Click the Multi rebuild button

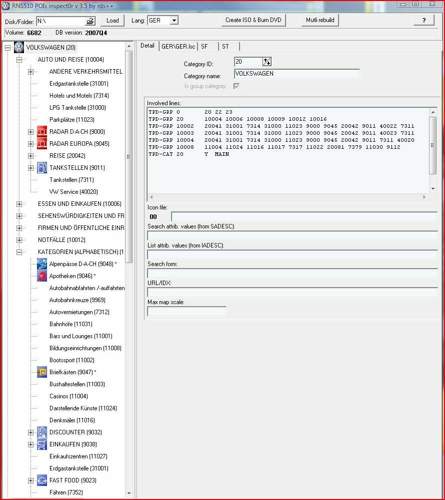[320, 20]
